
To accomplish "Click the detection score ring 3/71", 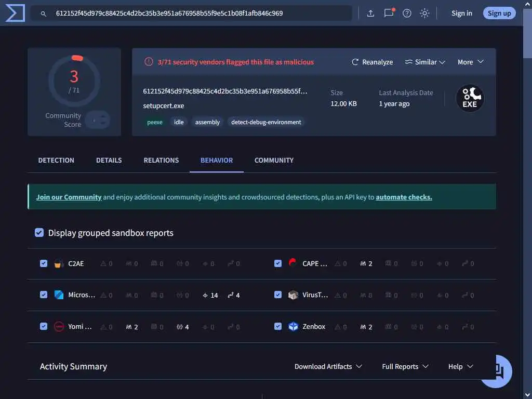I will click(74, 81).
